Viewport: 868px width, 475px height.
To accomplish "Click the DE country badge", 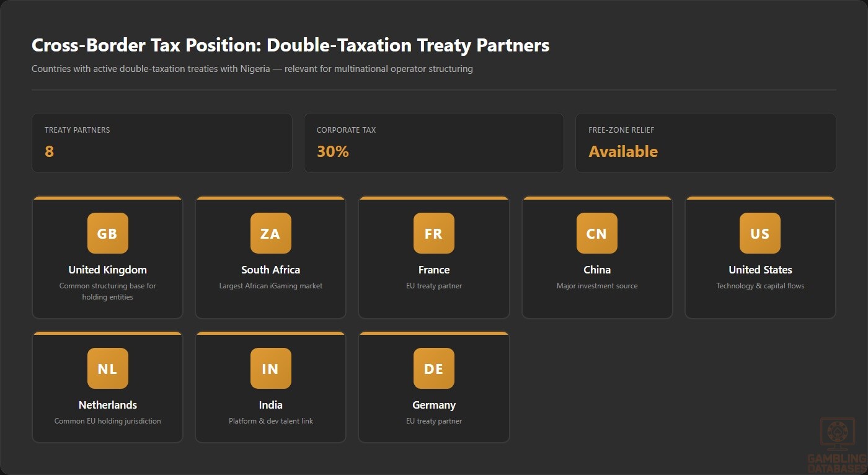I will coord(433,368).
